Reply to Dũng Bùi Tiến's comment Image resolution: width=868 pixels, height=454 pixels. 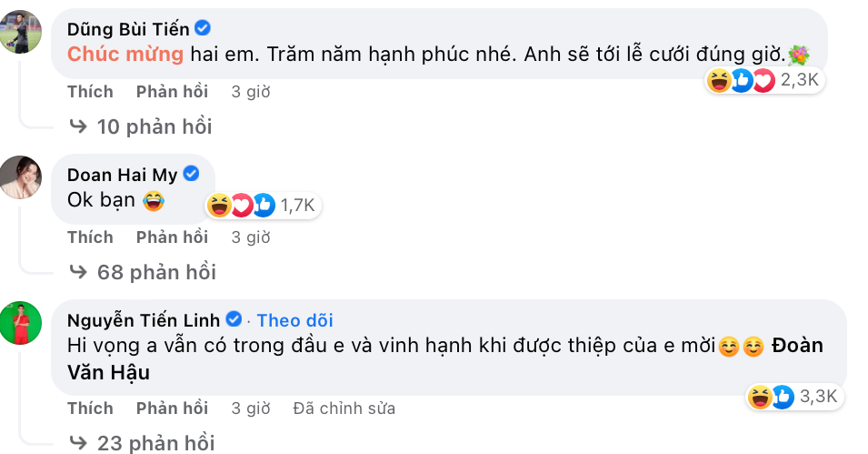[172, 92]
